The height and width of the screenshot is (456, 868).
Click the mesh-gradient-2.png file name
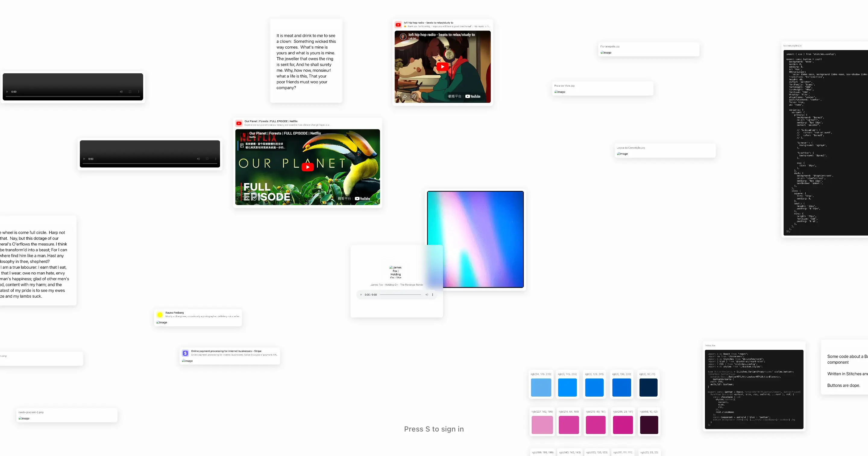click(31, 412)
